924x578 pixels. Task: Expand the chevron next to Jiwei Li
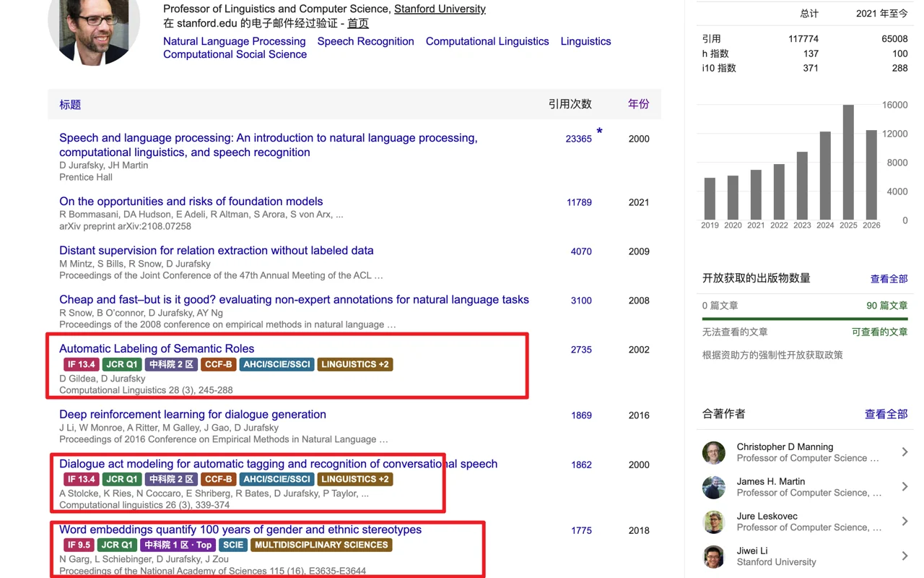point(905,556)
